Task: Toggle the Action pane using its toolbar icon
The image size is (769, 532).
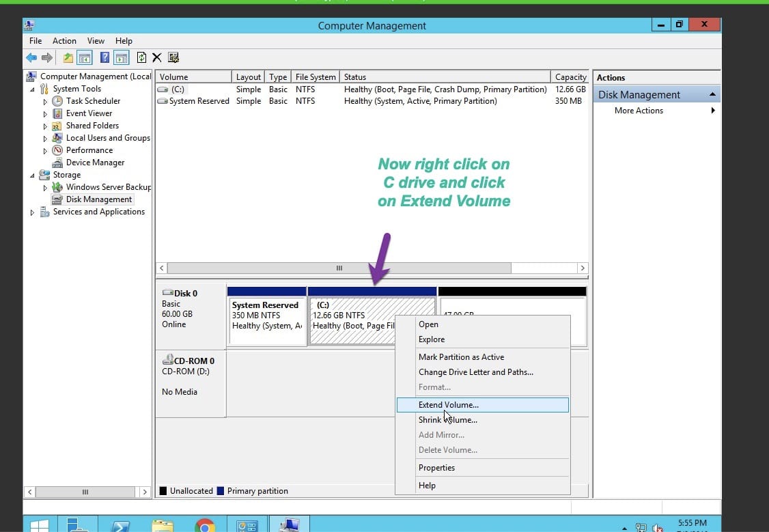Action: tap(121, 57)
